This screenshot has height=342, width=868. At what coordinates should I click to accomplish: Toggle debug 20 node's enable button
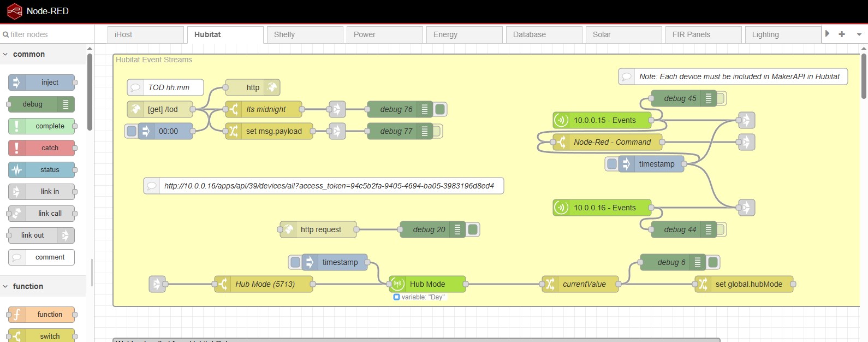[x=473, y=229]
